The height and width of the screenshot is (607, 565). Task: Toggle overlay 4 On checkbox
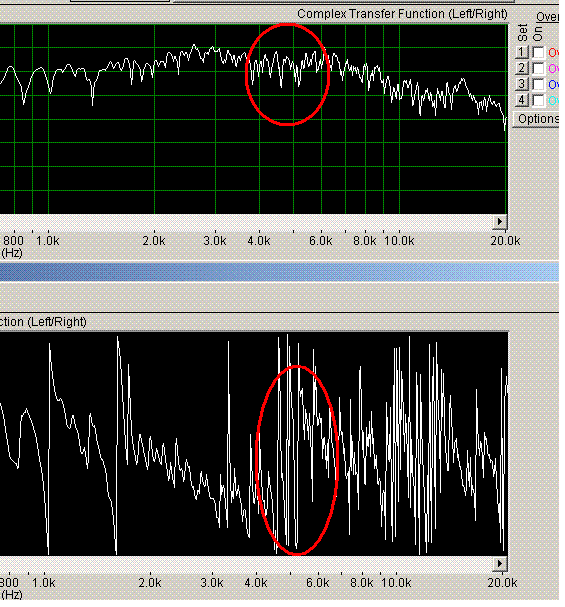538,101
